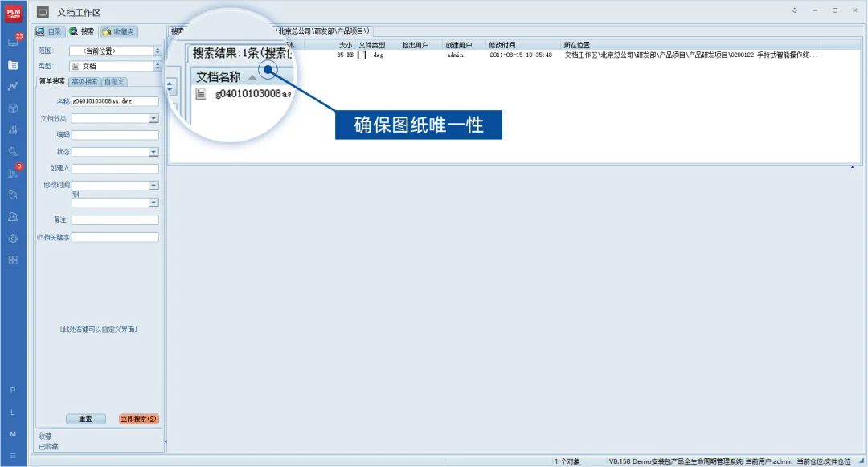
Task: Click the four-square apps grid icon
Action: pyautogui.click(x=13, y=260)
